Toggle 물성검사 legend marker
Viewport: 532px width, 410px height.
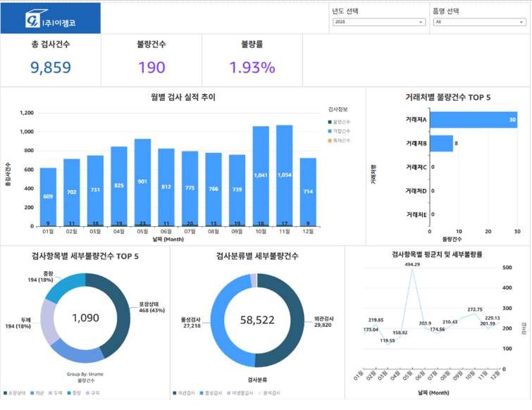point(202,393)
